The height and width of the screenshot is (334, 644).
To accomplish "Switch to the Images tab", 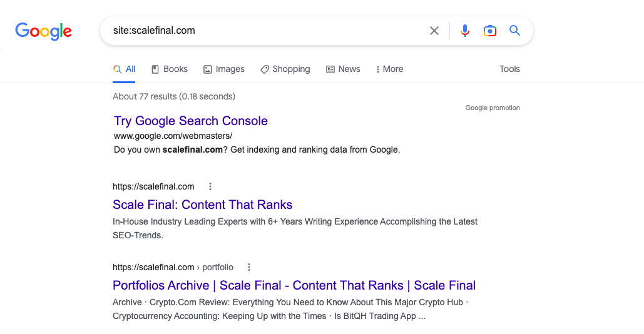I will (x=224, y=69).
